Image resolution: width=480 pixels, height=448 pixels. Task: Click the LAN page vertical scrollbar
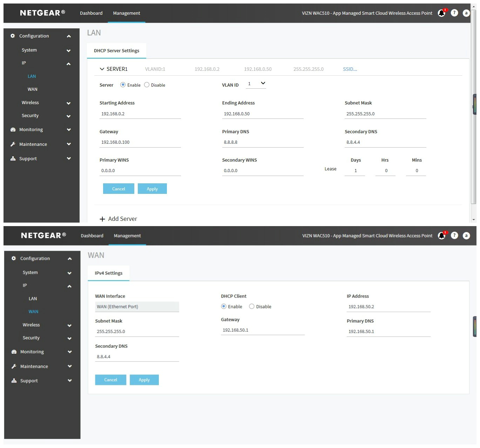tap(473, 105)
